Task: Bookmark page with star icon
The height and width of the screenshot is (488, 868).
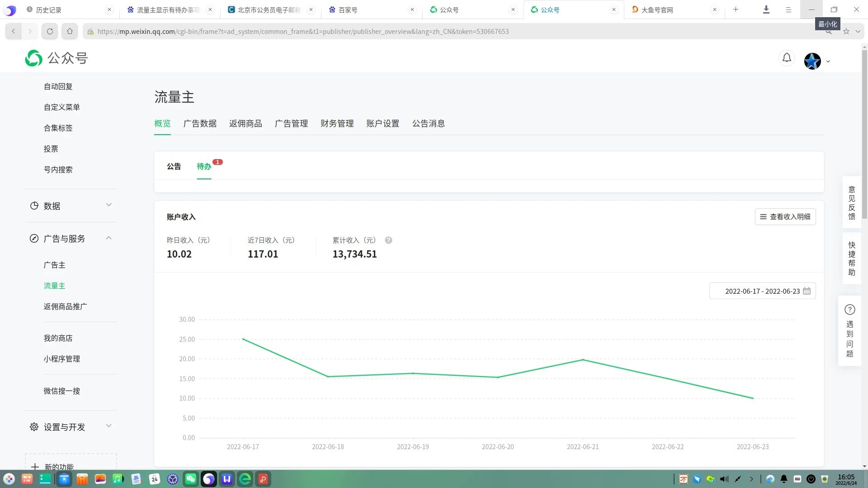Action: 846,31
